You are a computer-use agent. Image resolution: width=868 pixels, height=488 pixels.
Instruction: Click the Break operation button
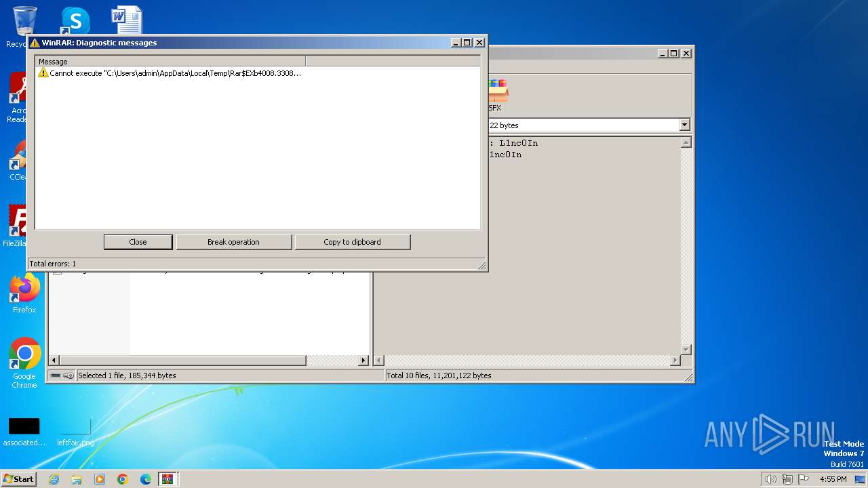pyautogui.click(x=233, y=242)
